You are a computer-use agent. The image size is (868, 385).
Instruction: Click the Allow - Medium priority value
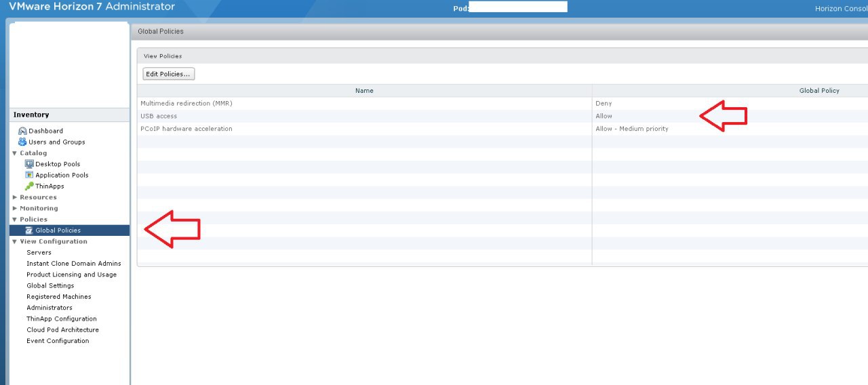click(631, 129)
